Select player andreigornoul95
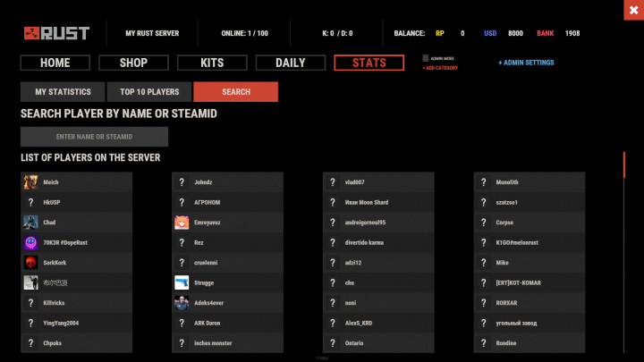Screen dimensions: 644x362 378,222
